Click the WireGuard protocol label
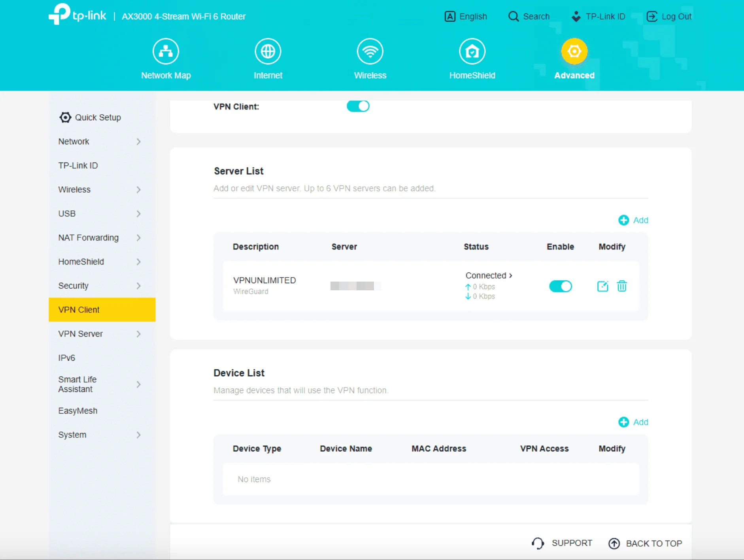 tap(251, 291)
